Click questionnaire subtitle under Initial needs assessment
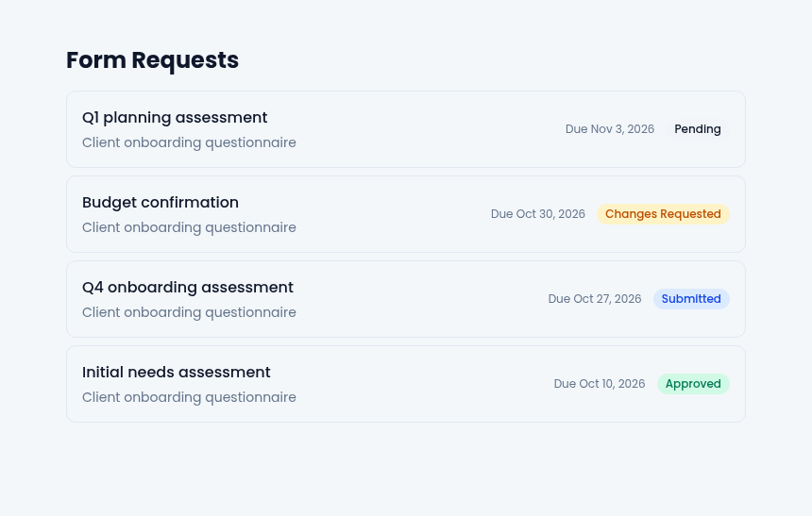This screenshot has width=812, height=516. coord(189,397)
